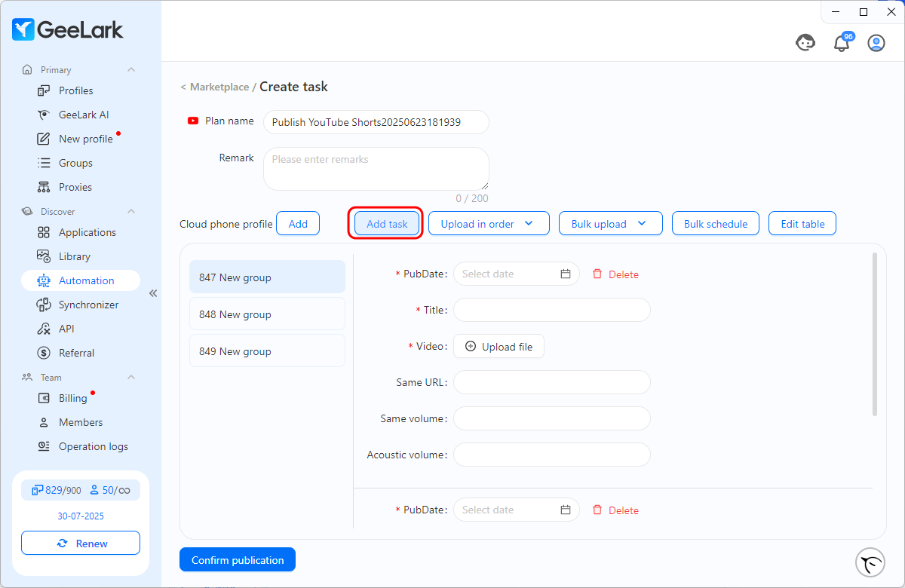Go back to Marketplace breadcrumb
Image resolution: width=905 pixels, height=588 pixels.
coord(219,87)
